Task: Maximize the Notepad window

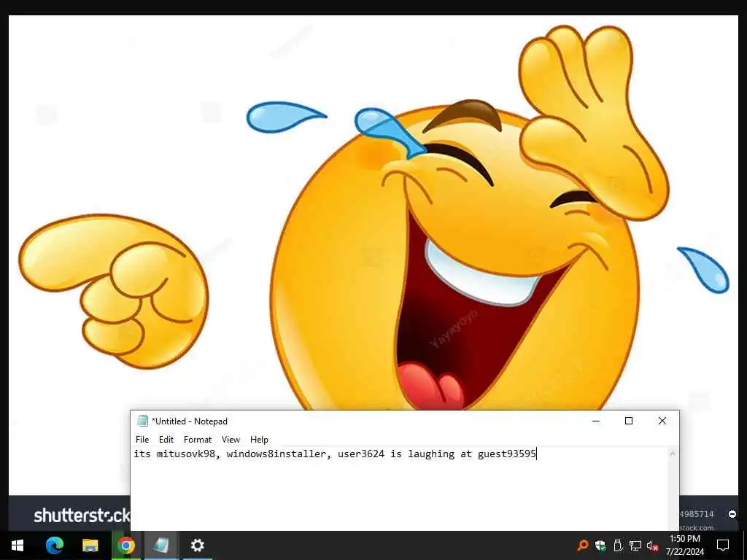Action: 629,421
